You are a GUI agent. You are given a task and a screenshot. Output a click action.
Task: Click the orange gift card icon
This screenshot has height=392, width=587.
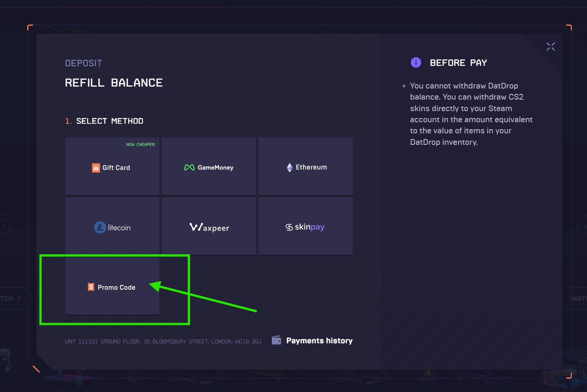(95, 167)
